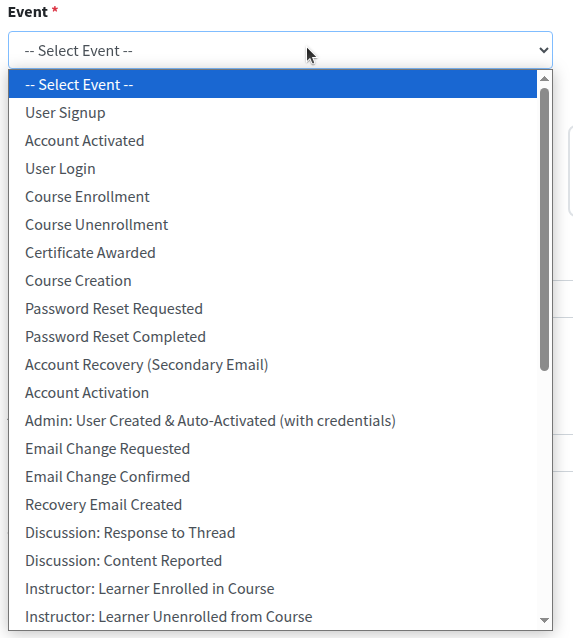Pick Admin: User Created & Auto-Activated option

point(273,421)
